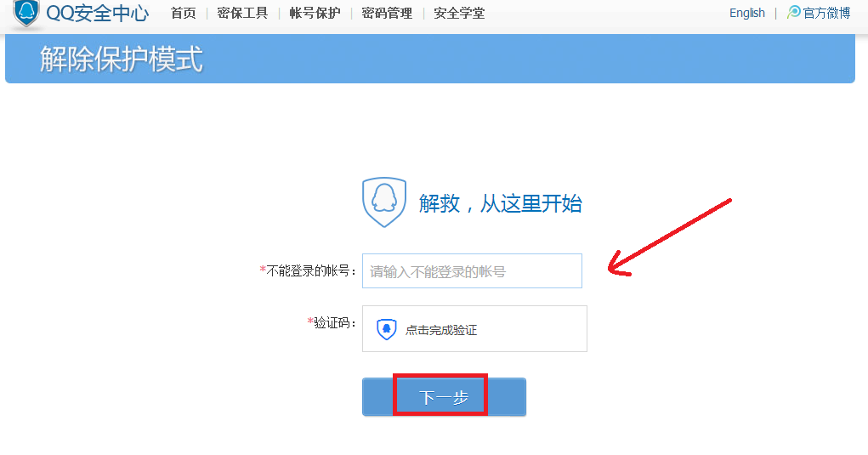Focus the 请输入不能登录的帐号 input field
The height and width of the screenshot is (455, 868).
coord(472,270)
